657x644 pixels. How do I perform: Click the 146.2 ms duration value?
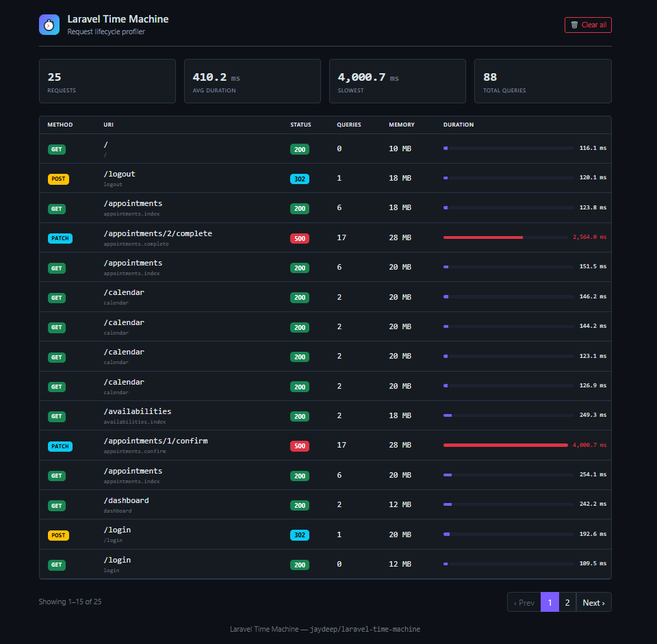[x=593, y=296]
